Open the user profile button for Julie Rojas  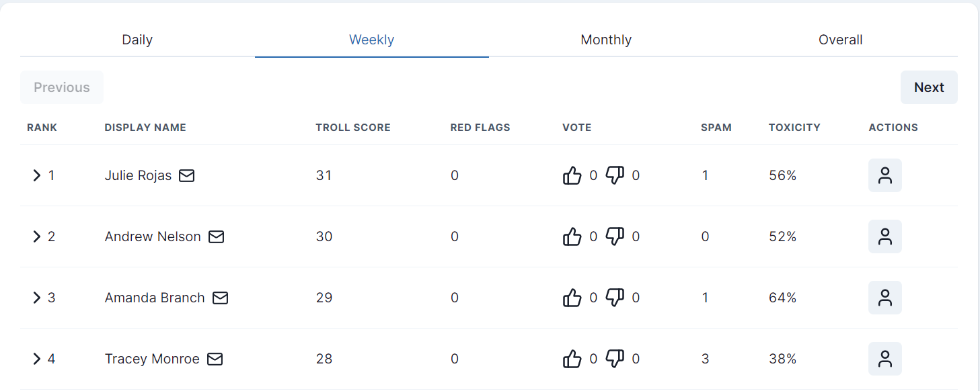[885, 175]
